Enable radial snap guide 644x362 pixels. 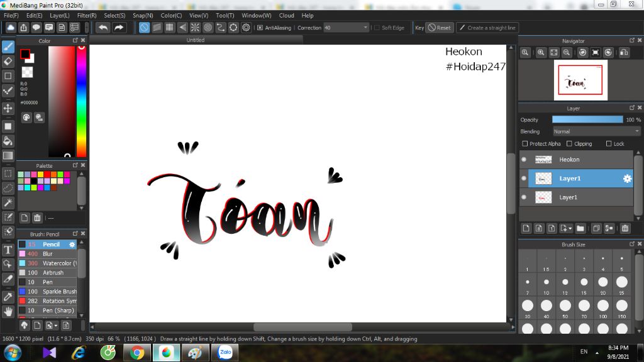tap(195, 28)
